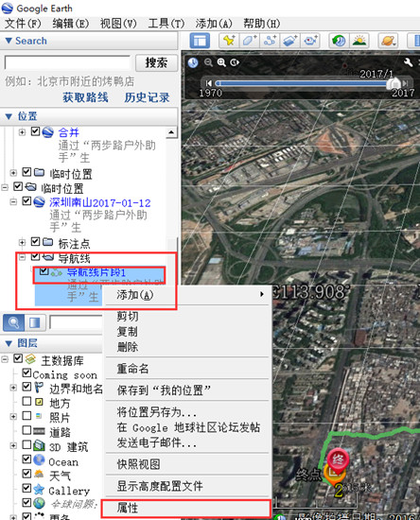Viewport: 420px width, 520px height.
Task: Click the Gallery star icon
Action: coord(39,489)
